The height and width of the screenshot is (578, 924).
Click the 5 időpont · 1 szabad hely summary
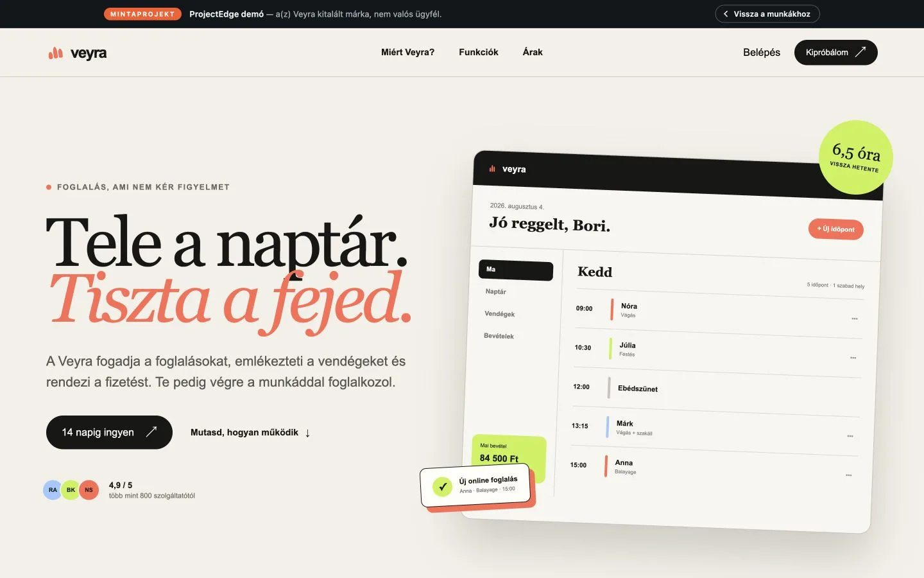point(835,285)
